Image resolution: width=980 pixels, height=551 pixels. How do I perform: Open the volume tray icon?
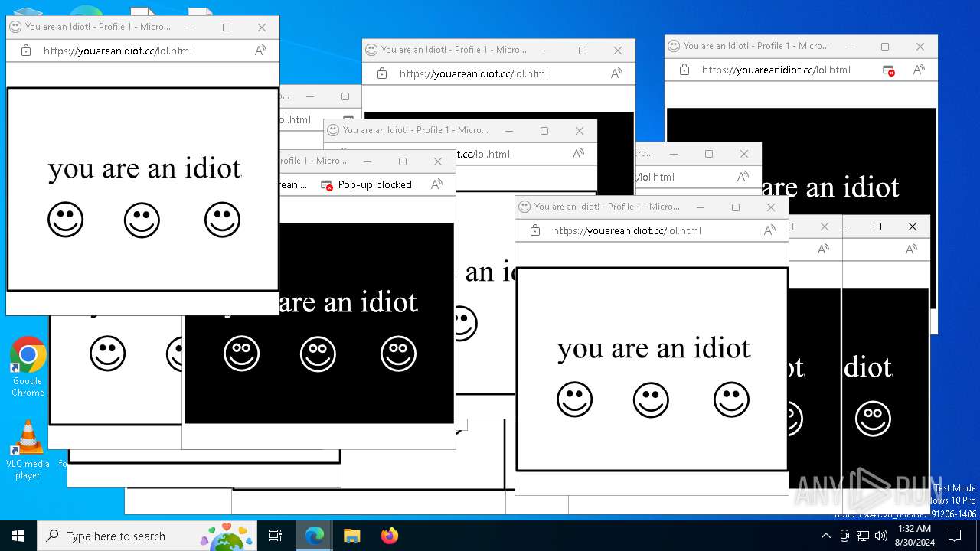tap(880, 536)
